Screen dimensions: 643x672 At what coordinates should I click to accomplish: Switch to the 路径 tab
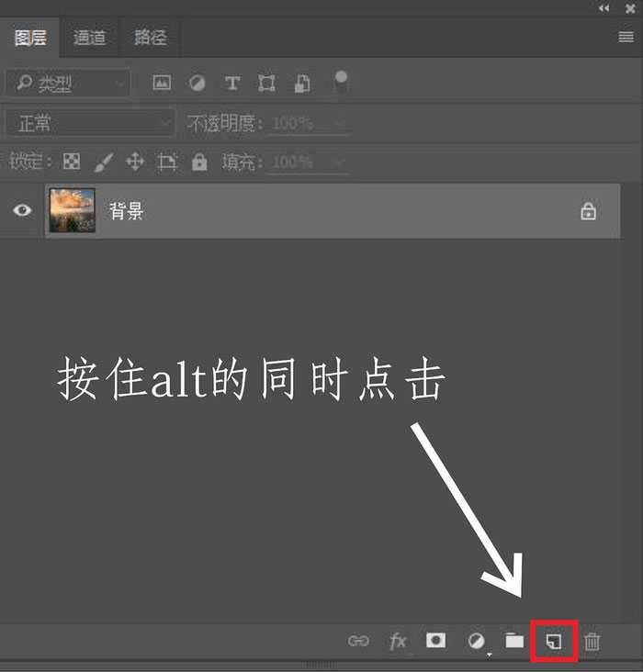click(x=150, y=38)
